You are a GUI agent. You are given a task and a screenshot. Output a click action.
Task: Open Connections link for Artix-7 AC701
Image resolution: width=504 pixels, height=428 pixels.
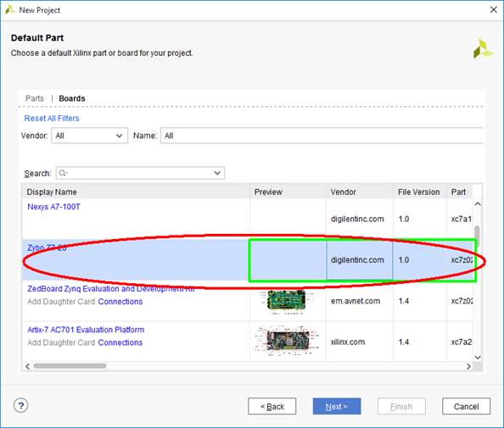120,342
